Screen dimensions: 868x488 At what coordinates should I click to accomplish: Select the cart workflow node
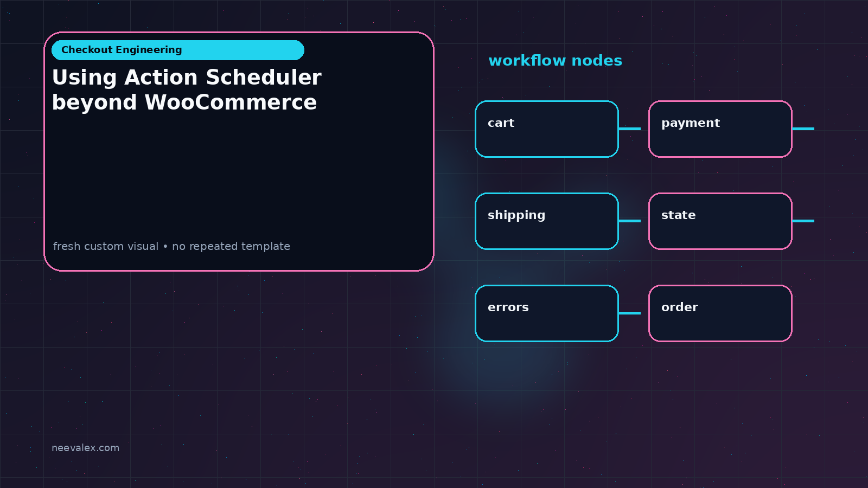[x=547, y=129]
